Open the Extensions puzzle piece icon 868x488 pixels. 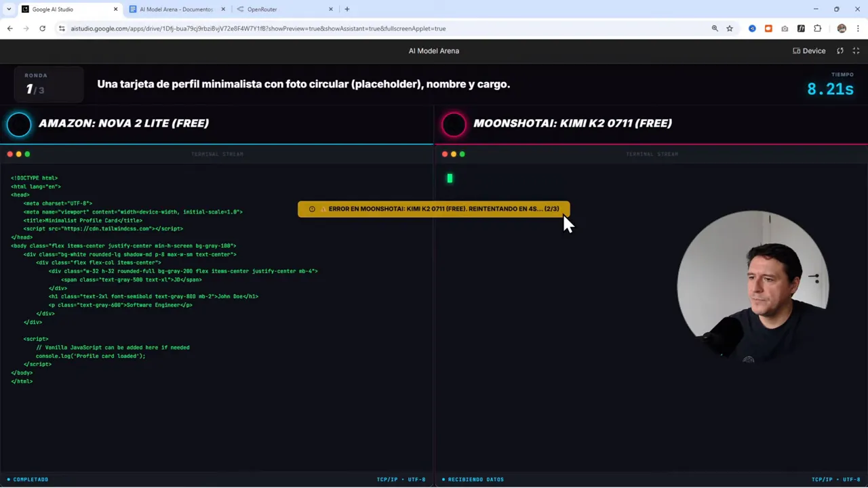coord(817,28)
